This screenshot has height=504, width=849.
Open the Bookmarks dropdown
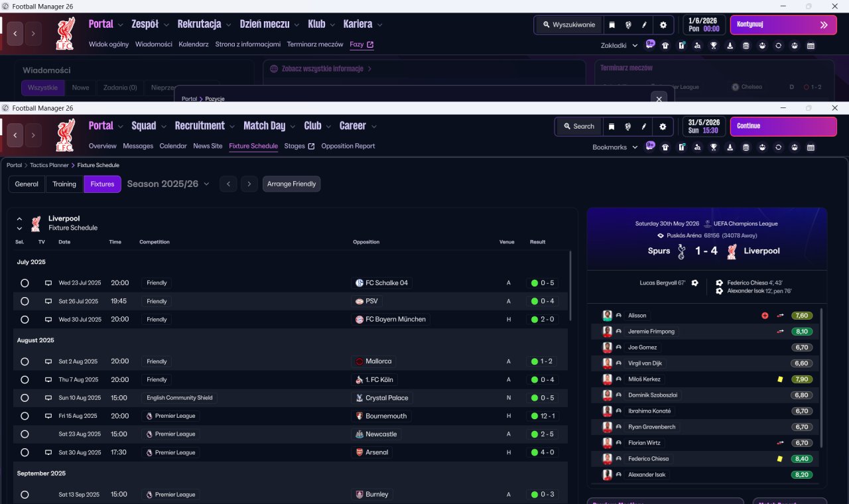(x=615, y=147)
